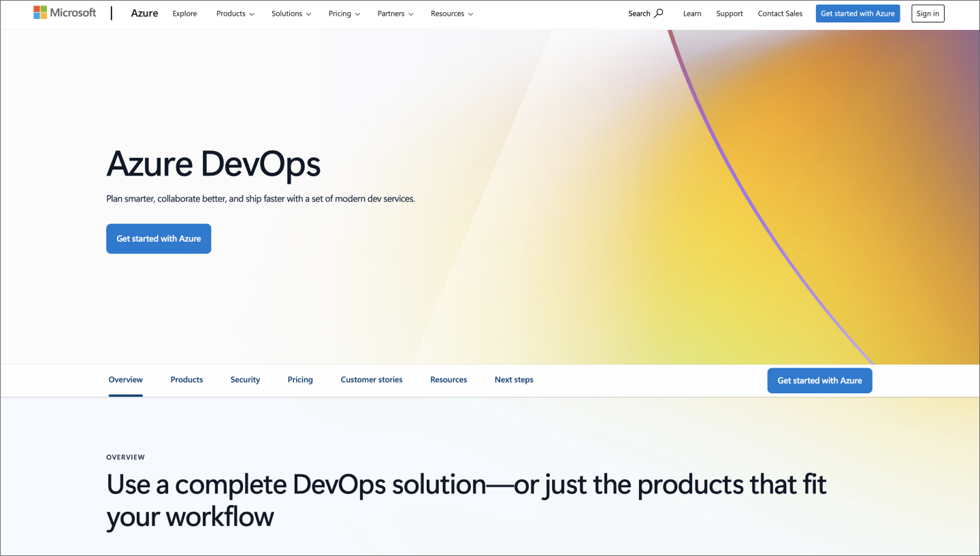
Task: Click the OVERVIEW section label
Action: click(x=126, y=457)
